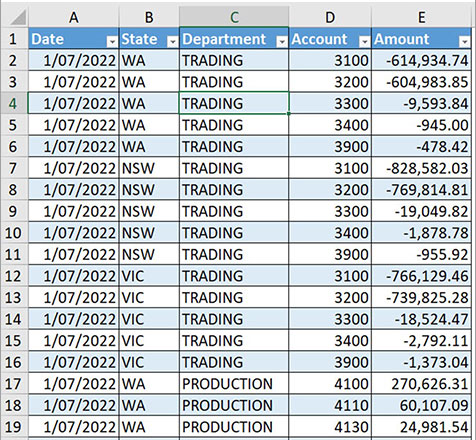476x440 pixels.
Task: Select row 7 header
Action: 14,168
